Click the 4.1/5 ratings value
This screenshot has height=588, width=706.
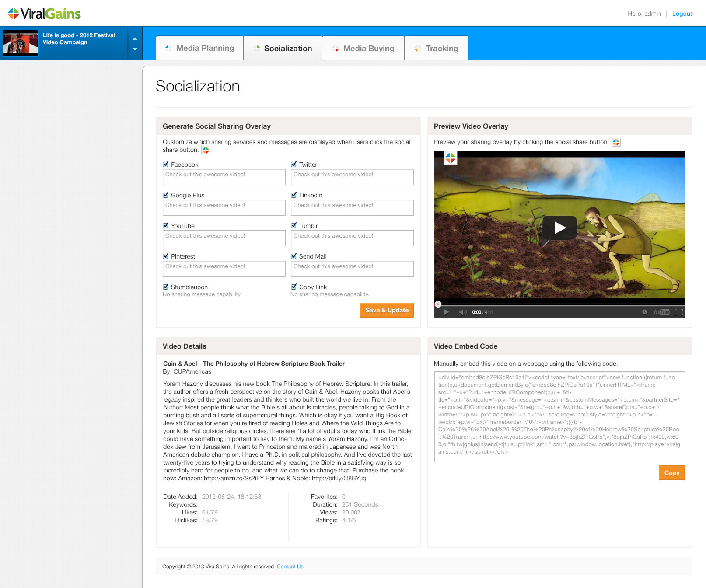click(349, 520)
